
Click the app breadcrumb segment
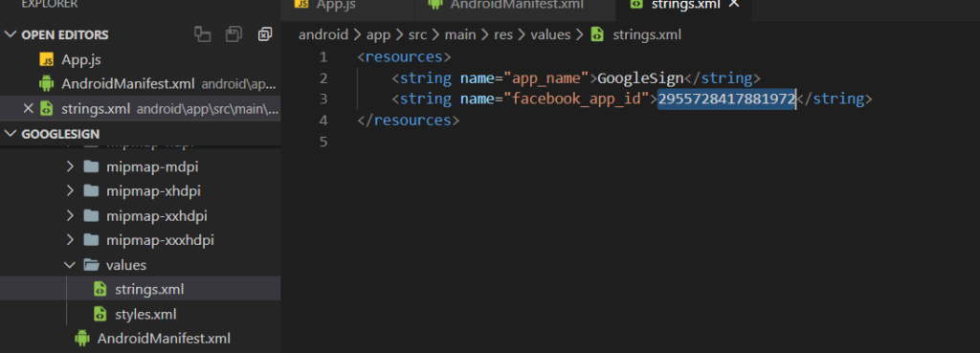tap(378, 35)
